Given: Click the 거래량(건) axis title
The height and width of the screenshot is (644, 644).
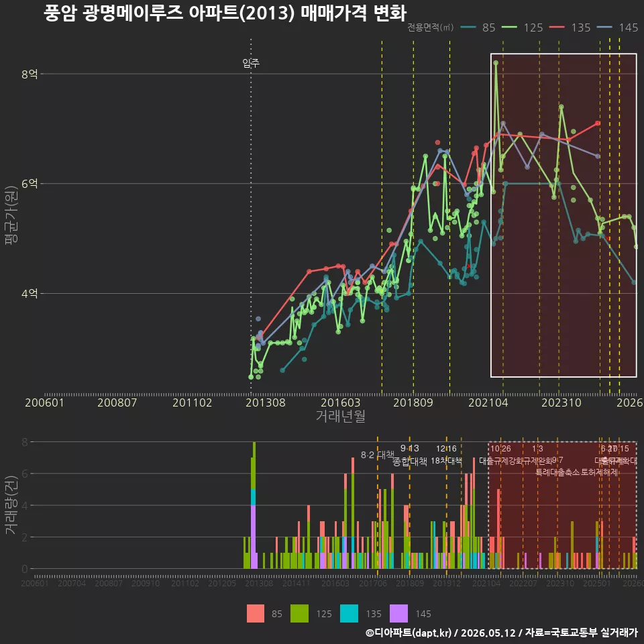Looking at the screenshot, I should (11, 504).
